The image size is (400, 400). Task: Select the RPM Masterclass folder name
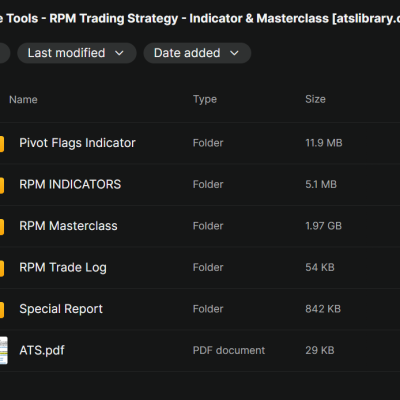[68, 226]
